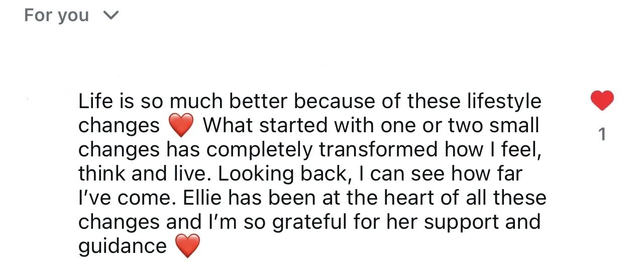This screenshot has width=644, height=267.
Task: Unlike the comment via the red heart icon
Action: (602, 101)
